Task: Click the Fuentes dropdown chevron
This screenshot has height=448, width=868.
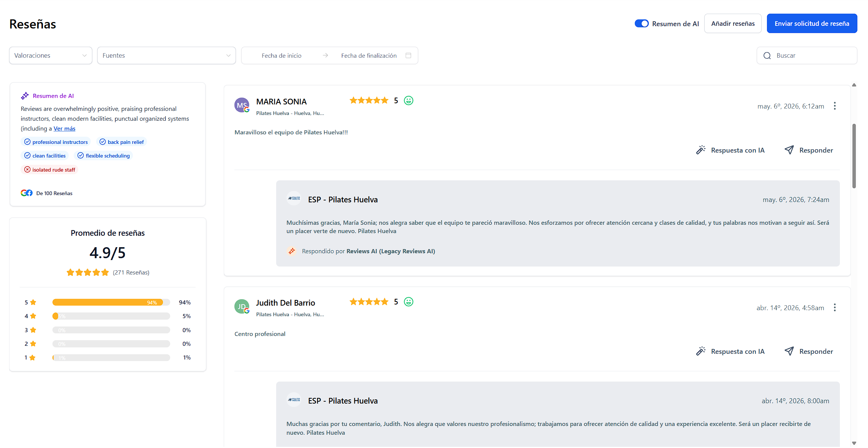Action: pos(228,55)
